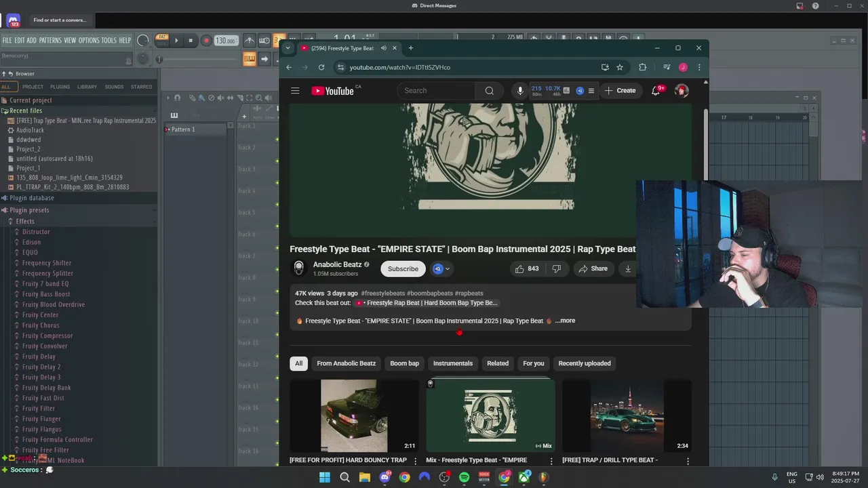
Task: Open the Chrome three-dot menu
Action: (699, 67)
